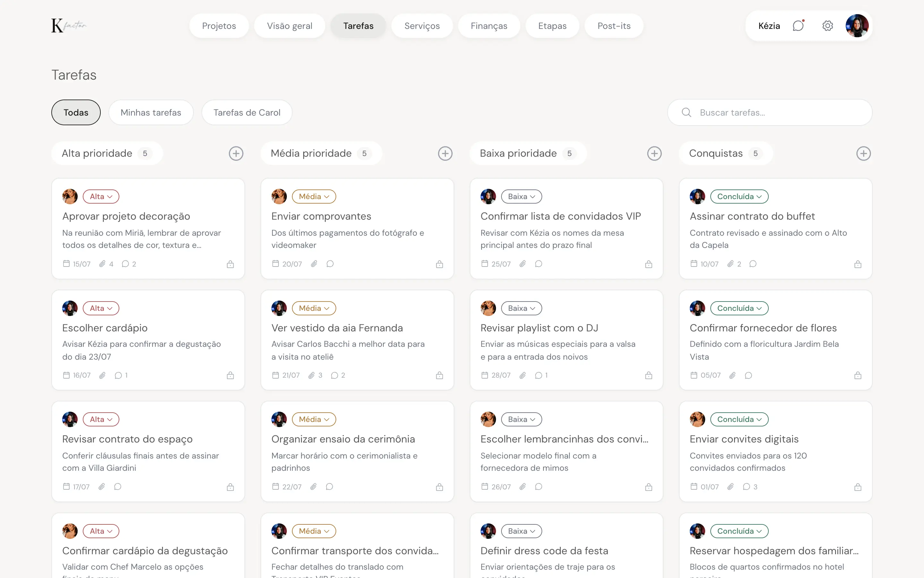Open Alta dropdown on Escolher cardápio card
Image resolution: width=924 pixels, height=578 pixels.
pos(101,308)
